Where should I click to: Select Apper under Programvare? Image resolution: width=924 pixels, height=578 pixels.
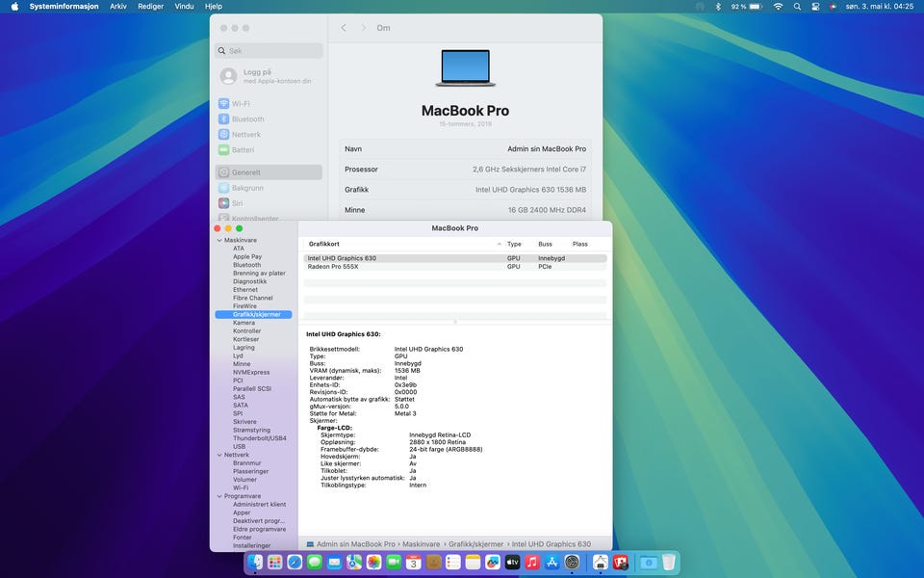(241, 513)
